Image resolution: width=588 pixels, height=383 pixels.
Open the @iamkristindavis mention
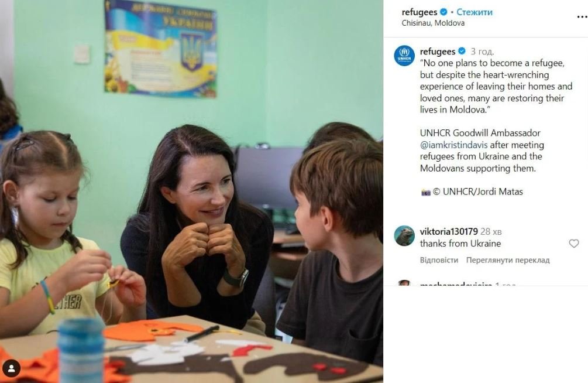pos(454,145)
